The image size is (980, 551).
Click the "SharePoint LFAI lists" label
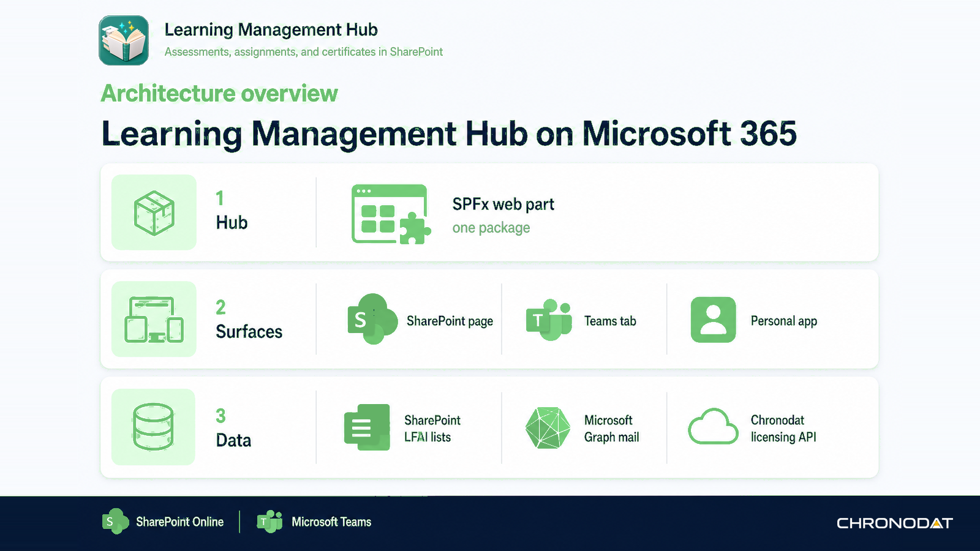pyautogui.click(x=432, y=429)
